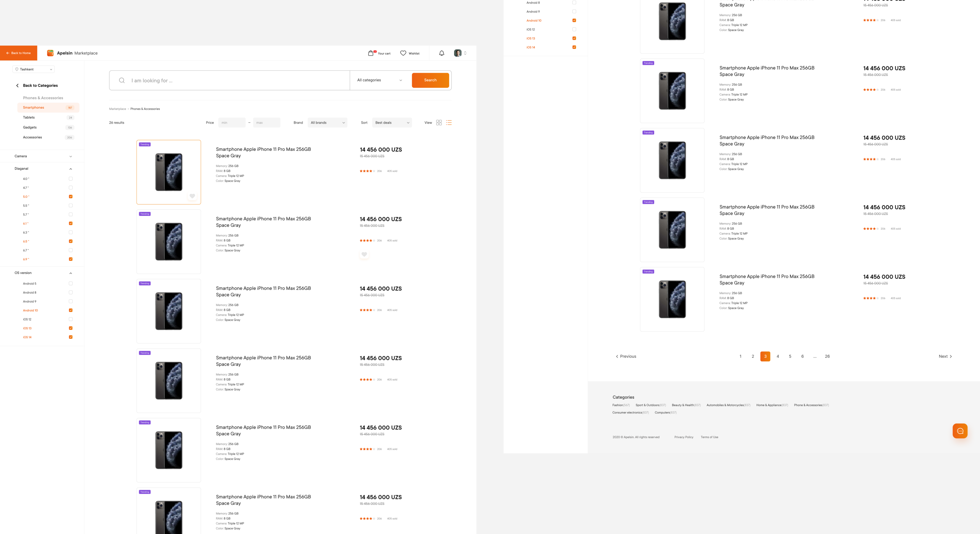Open Privacy Policy link

coord(684,437)
